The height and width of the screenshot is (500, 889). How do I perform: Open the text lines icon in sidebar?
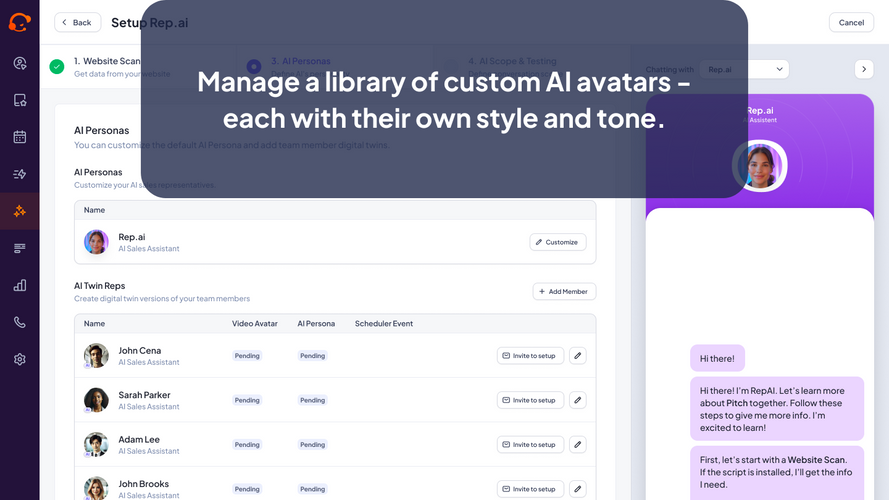pyautogui.click(x=20, y=248)
